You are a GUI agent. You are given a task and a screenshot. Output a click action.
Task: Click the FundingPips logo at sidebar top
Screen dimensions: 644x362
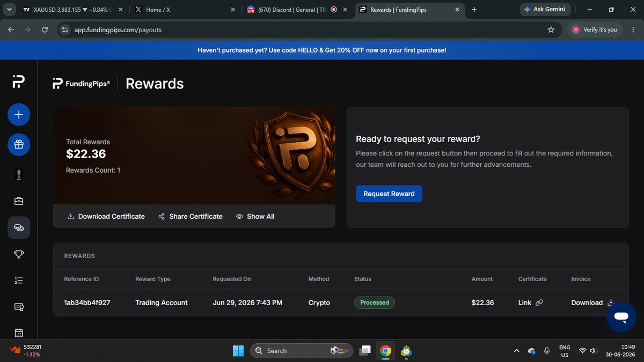[19, 82]
